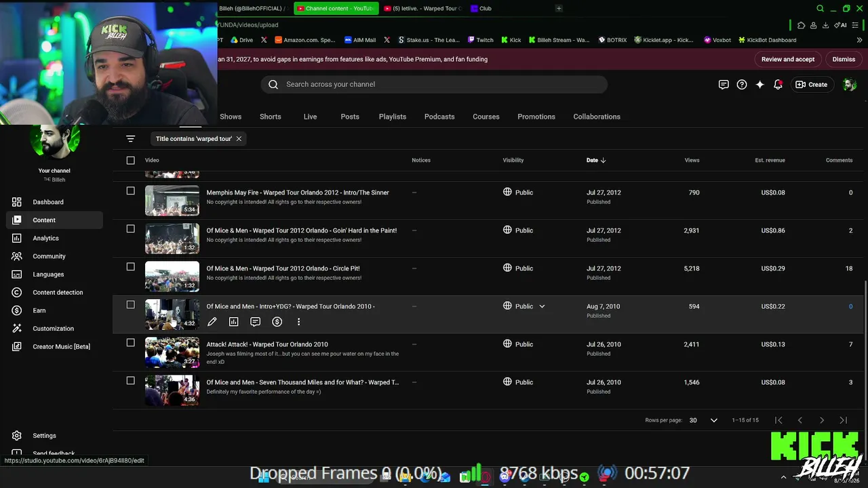Image resolution: width=868 pixels, height=488 pixels.
Task: Open the video filter icon
Action: point(131,139)
